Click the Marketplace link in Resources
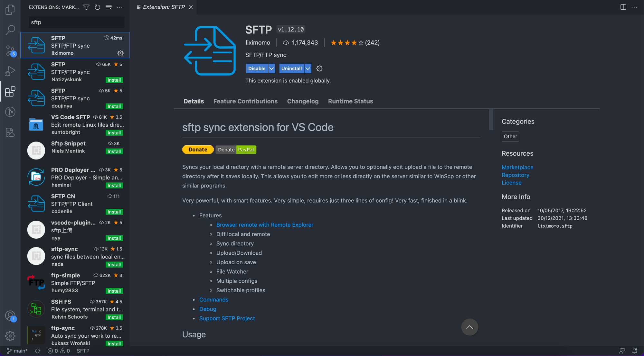The height and width of the screenshot is (356, 644). pos(517,167)
